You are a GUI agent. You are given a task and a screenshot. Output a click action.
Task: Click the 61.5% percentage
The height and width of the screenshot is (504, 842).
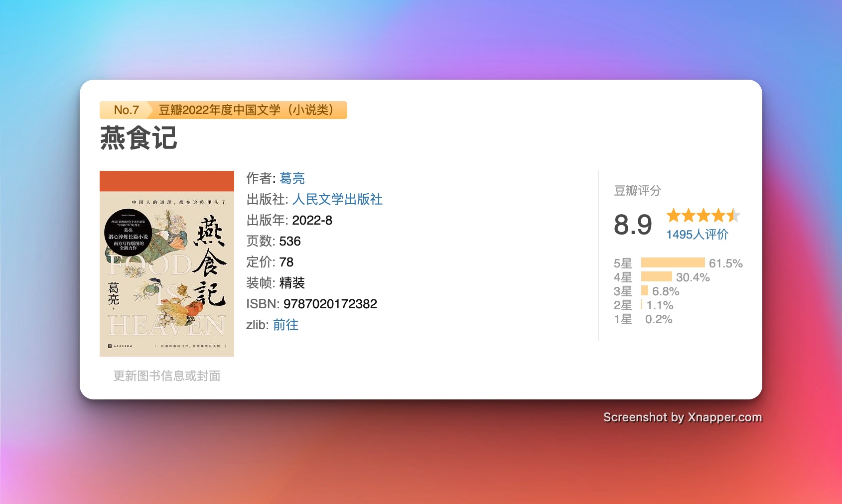tap(726, 263)
